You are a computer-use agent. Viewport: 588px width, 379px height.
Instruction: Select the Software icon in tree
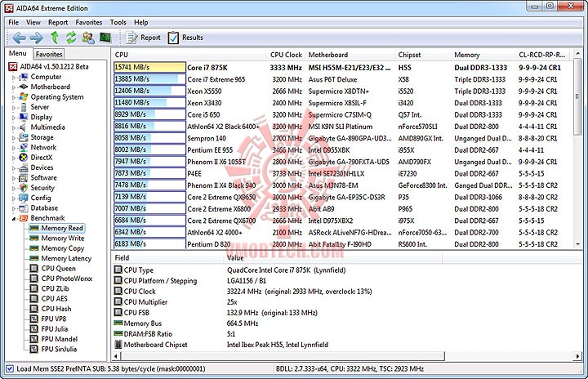point(24,178)
